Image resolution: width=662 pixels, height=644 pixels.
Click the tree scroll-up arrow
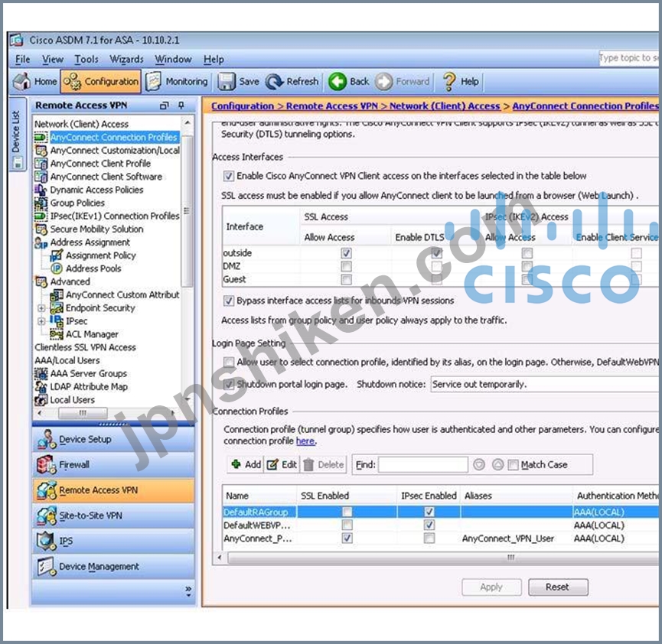point(188,122)
